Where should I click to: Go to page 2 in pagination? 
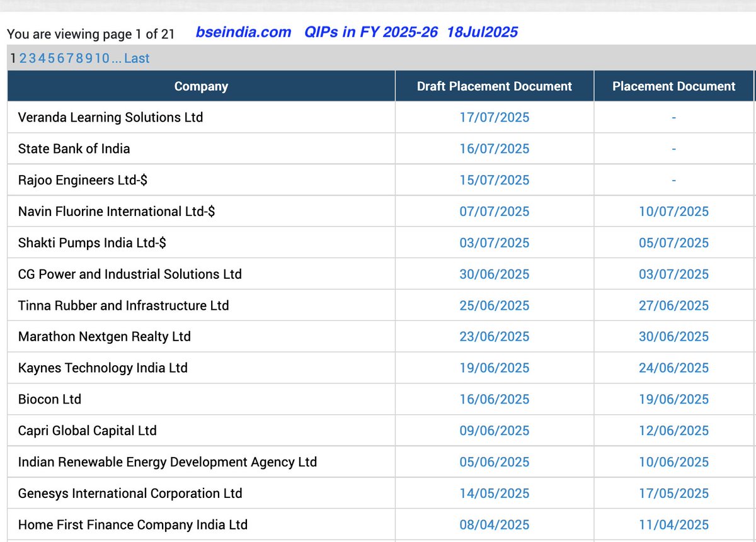[x=23, y=59]
